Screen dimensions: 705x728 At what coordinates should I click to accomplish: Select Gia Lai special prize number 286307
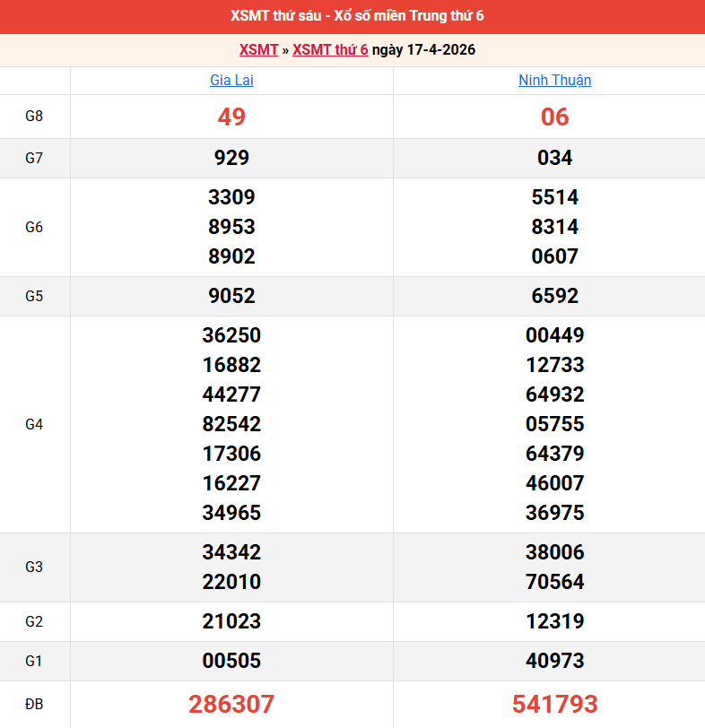tap(231, 704)
